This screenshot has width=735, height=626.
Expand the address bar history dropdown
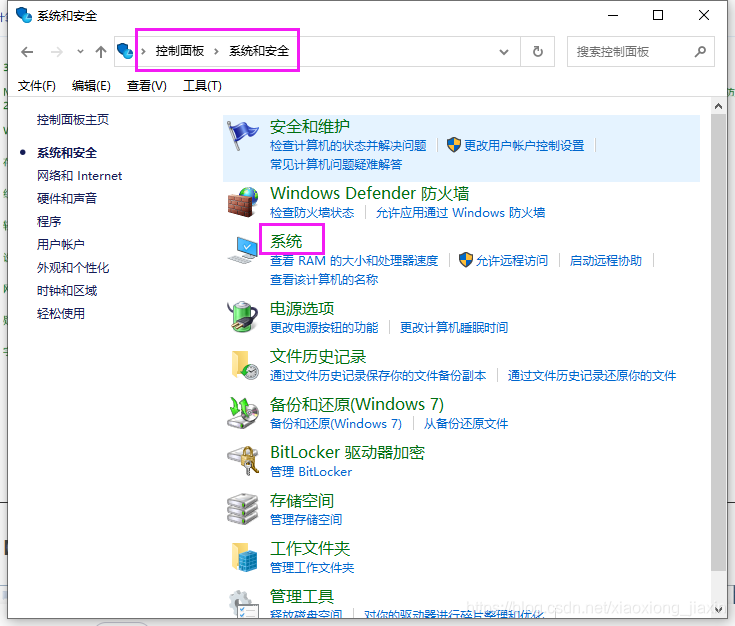[504, 52]
